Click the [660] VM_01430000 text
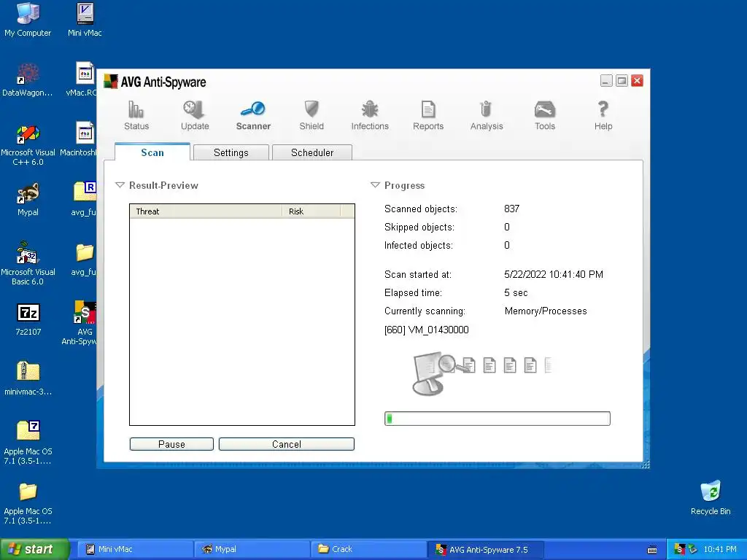This screenshot has height=560, width=747. [x=426, y=330]
